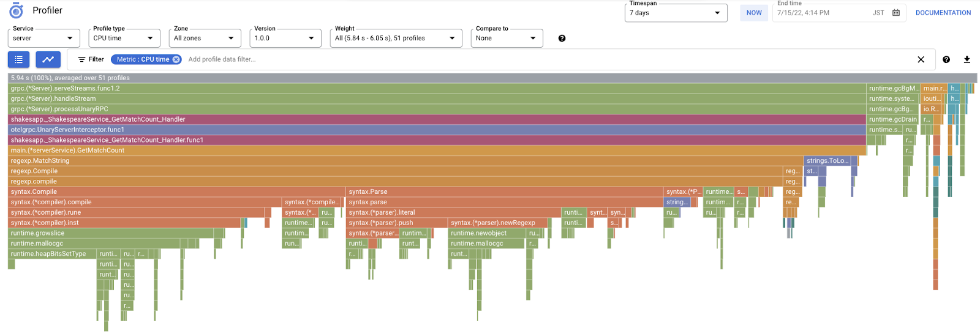Open the End time calendar picker
The width and height of the screenshot is (980, 334).
pyautogui.click(x=896, y=13)
